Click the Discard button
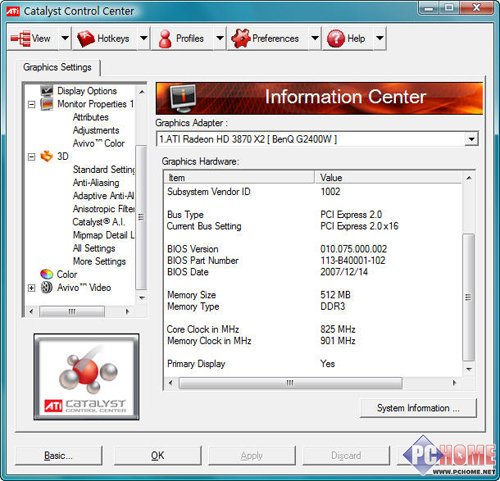The image size is (500, 481). click(x=346, y=455)
